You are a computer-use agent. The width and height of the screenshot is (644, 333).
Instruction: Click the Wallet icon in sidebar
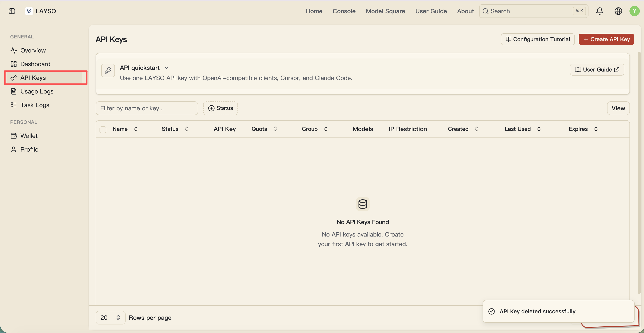click(x=13, y=136)
